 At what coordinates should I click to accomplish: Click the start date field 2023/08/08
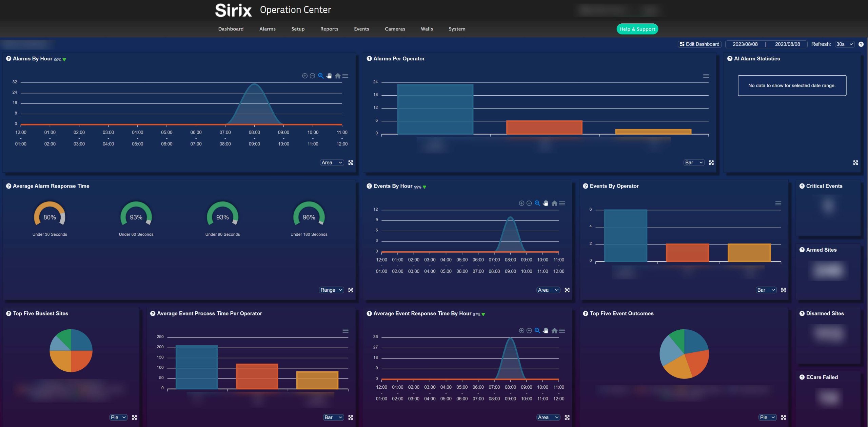(x=745, y=44)
